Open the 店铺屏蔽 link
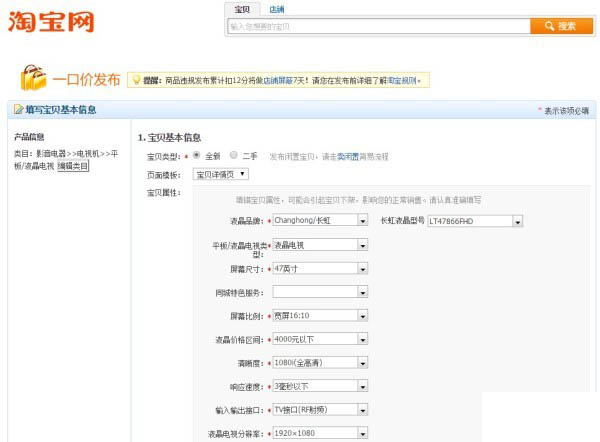600x442 pixels. pos(278,80)
